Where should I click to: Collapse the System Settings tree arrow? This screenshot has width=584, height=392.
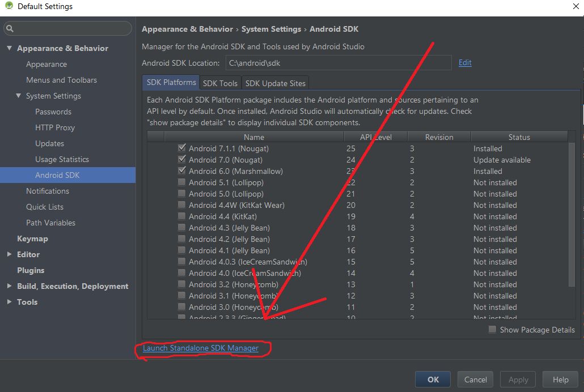(18, 96)
